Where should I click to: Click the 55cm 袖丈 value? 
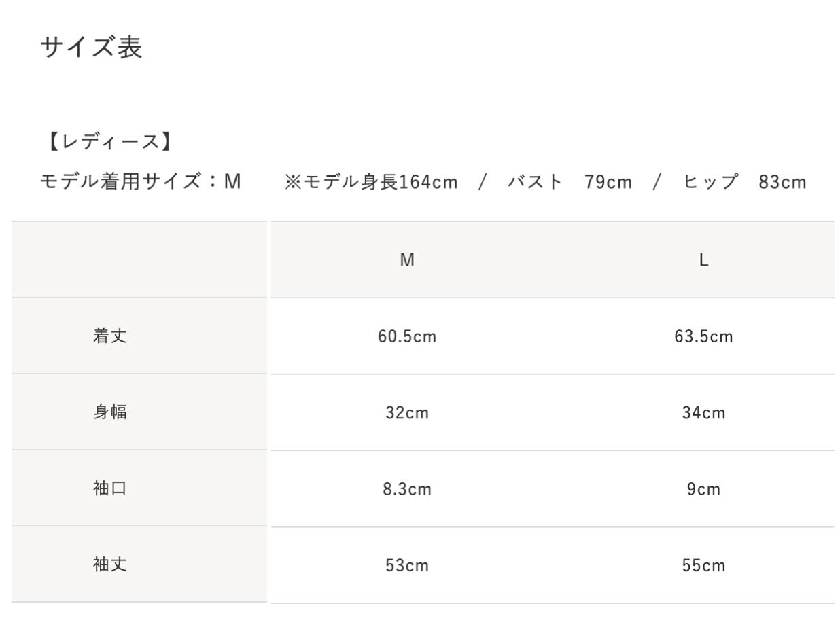[704, 565]
